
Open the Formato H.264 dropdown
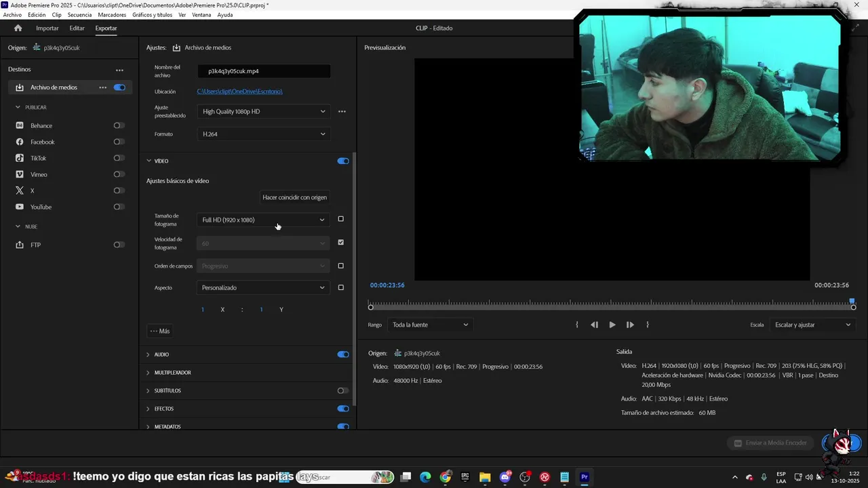click(264, 134)
